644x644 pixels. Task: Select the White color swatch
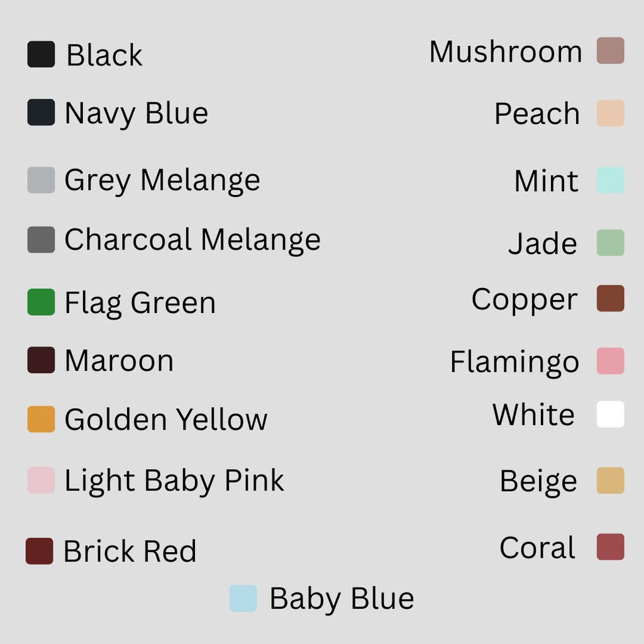tap(610, 414)
